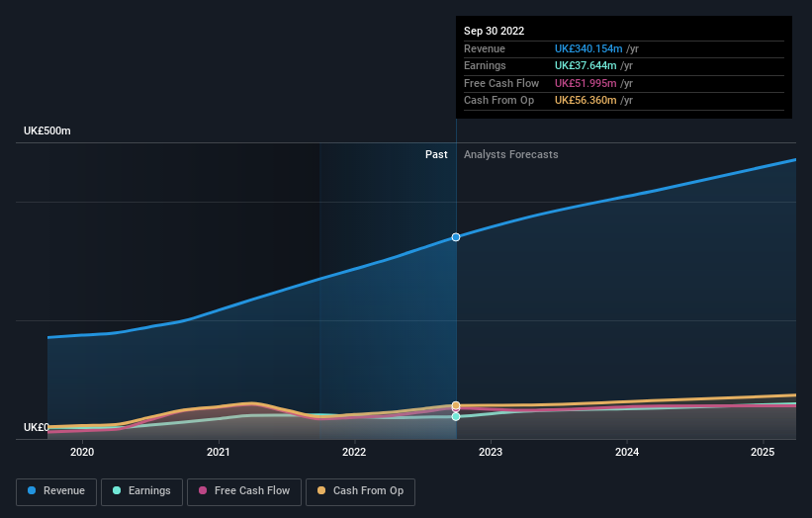Click the orange Cash From Op data point
The height and width of the screenshot is (518, 812).
[x=456, y=405]
